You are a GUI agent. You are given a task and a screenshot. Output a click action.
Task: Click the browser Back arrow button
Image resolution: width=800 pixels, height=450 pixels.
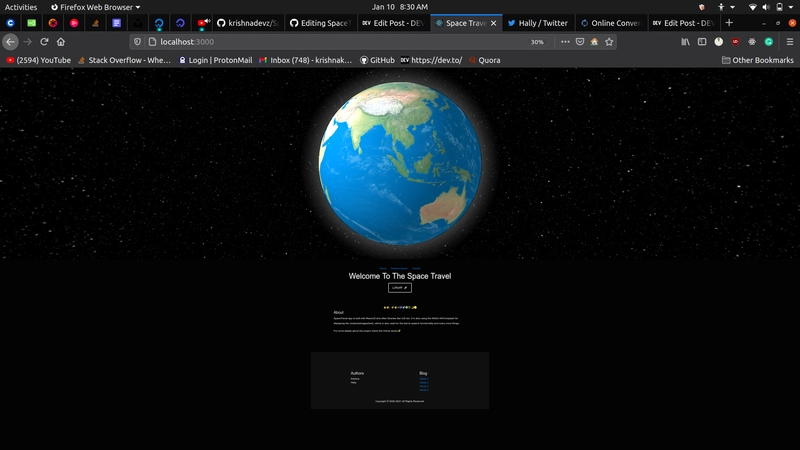tap(11, 42)
